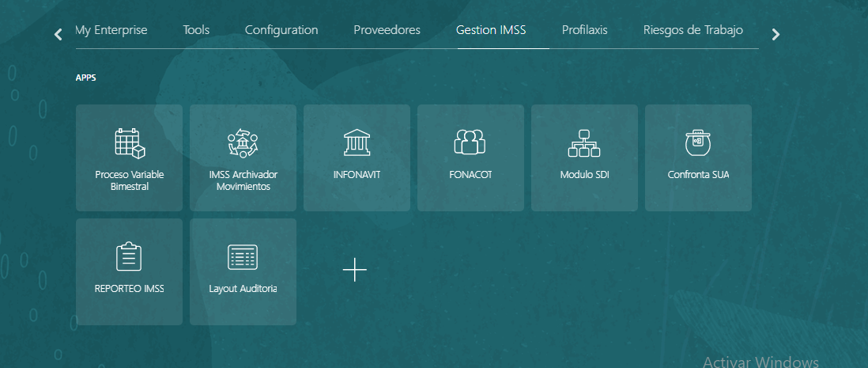868x368 pixels.
Task: Open the Configuration tab
Action: click(281, 31)
